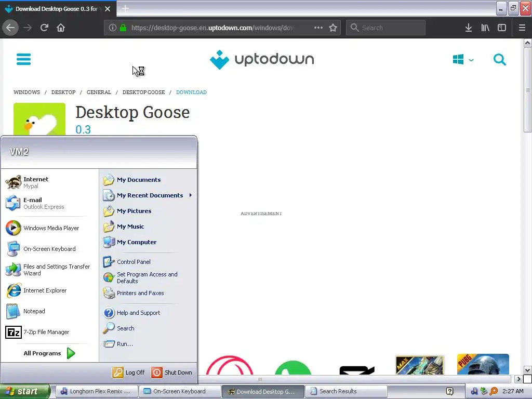Go back to the previous browser page
Screen dimensions: 532x399
(10, 28)
